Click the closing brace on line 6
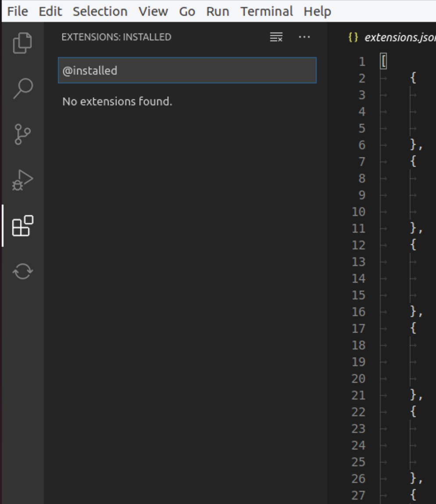 coord(413,145)
